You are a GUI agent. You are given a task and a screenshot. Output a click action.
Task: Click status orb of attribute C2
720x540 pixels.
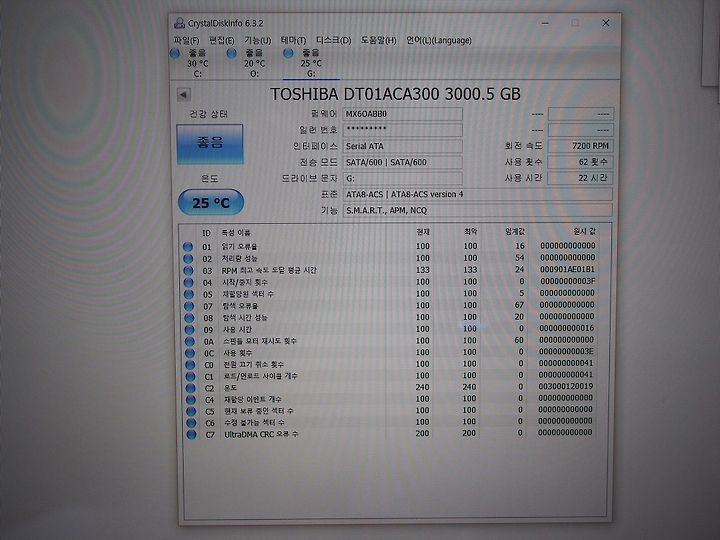tap(191, 388)
